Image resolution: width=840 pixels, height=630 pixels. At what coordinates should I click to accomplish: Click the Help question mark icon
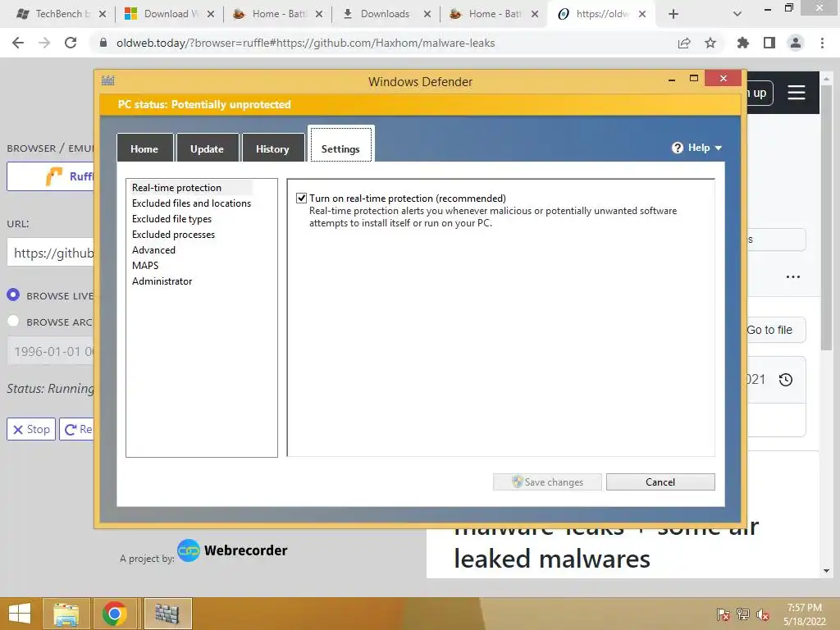click(677, 148)
